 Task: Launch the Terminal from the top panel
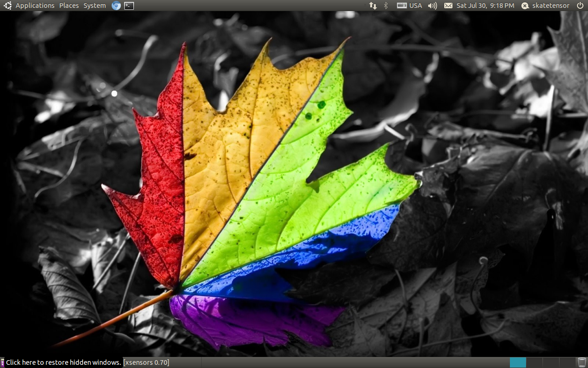coord(129,6)
